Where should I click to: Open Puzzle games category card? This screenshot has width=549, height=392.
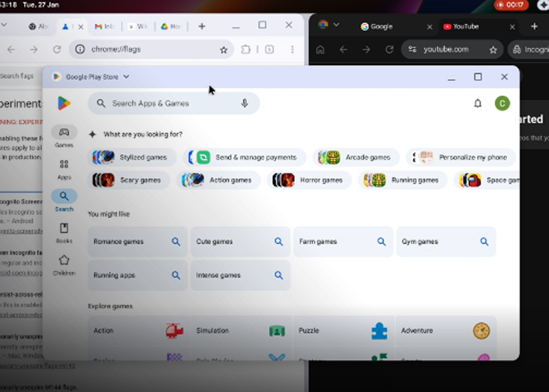tap(344, 331)
